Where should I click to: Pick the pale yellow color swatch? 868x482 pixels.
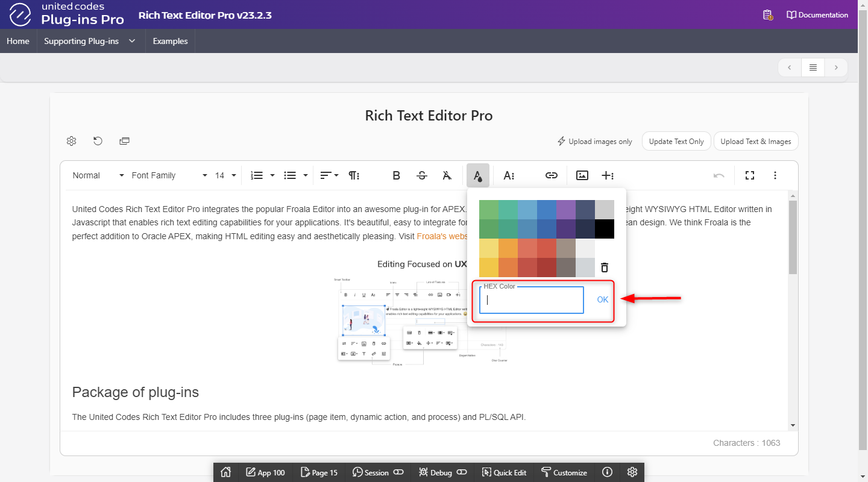pyautogui.click(x=489, y=248)
